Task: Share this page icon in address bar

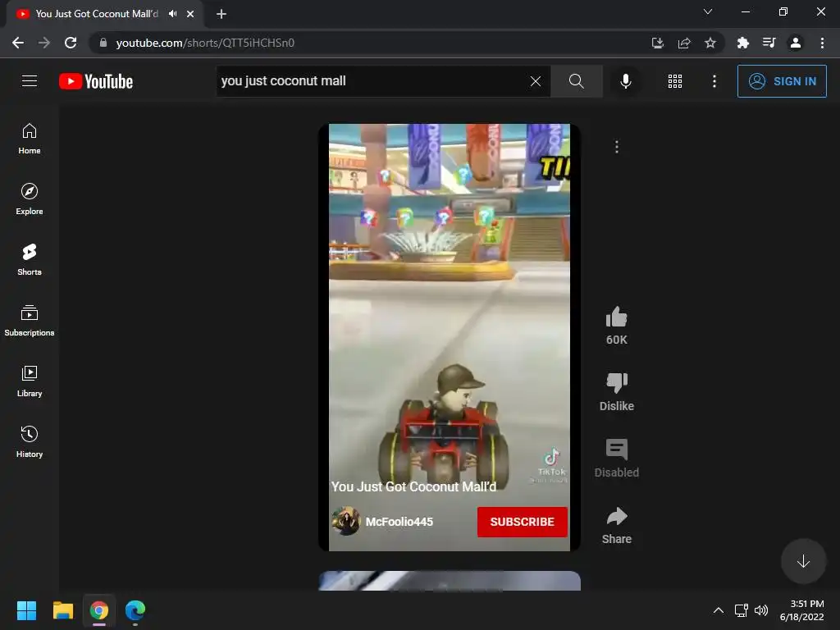Action: 684,43
